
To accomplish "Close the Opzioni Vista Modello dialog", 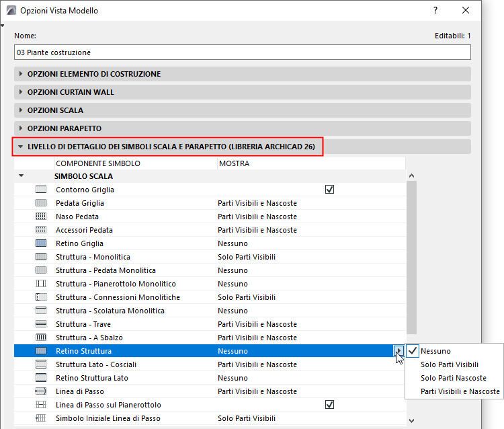I will click(466, 10).
